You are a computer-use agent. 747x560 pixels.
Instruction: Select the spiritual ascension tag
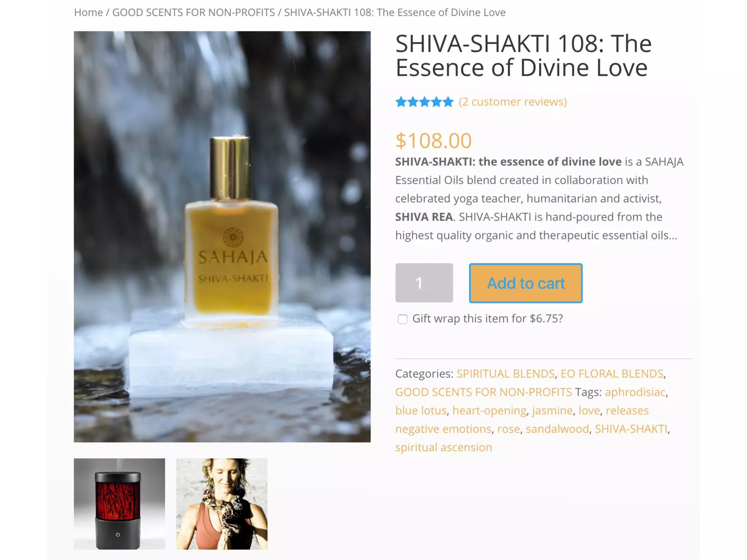coord(444,447)
